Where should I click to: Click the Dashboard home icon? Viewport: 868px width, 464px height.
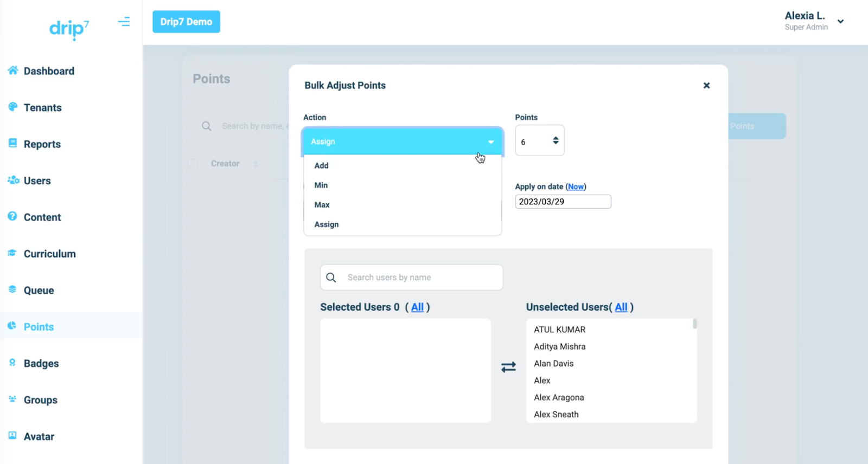(12, 70)
